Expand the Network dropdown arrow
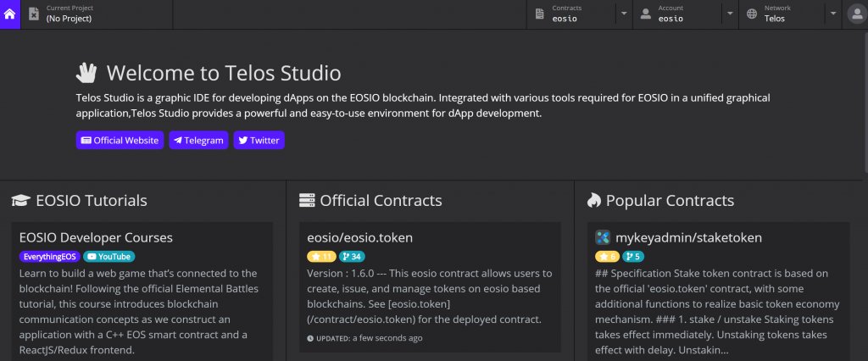Screen dimensions: 868x361 pos(833,14)
